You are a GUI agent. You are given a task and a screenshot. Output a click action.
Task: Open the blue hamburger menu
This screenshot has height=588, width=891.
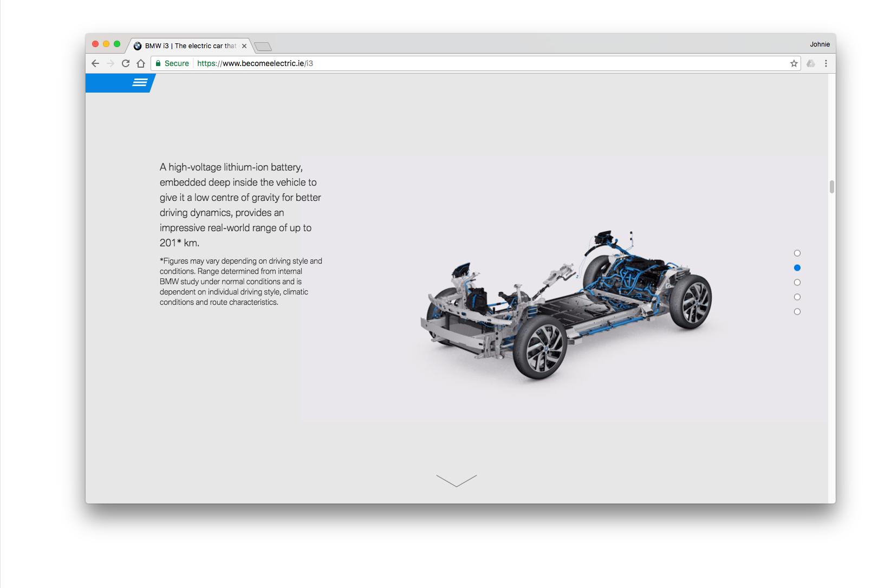point(140,83)
